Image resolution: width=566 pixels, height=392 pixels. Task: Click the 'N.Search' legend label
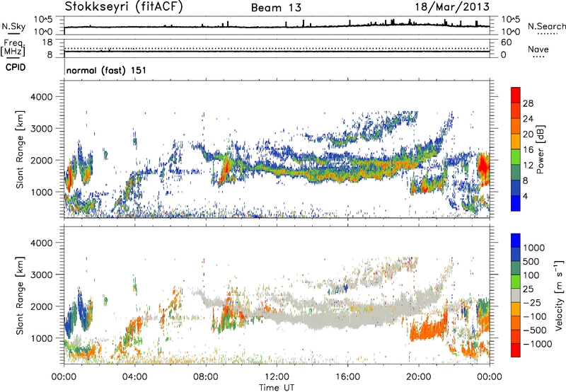pos(546,26)
